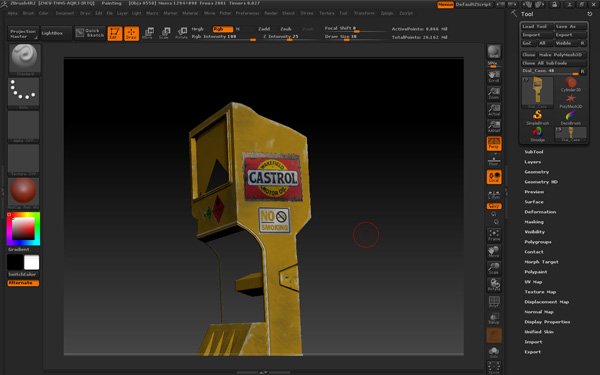The width and height of the screenshot is (600, 375).
Task: Open the Brush menu
Action: pos(28,13)
